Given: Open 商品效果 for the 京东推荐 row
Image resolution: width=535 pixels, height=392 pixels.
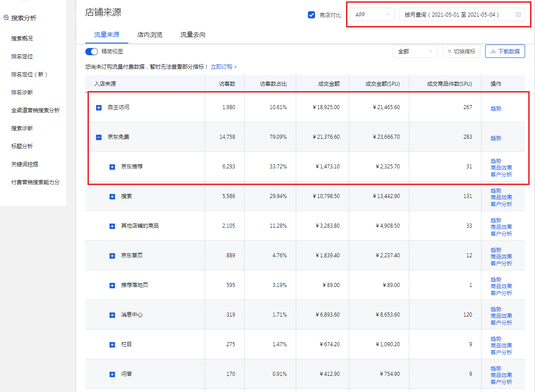Looking at the screenshot, I should 501,167.
